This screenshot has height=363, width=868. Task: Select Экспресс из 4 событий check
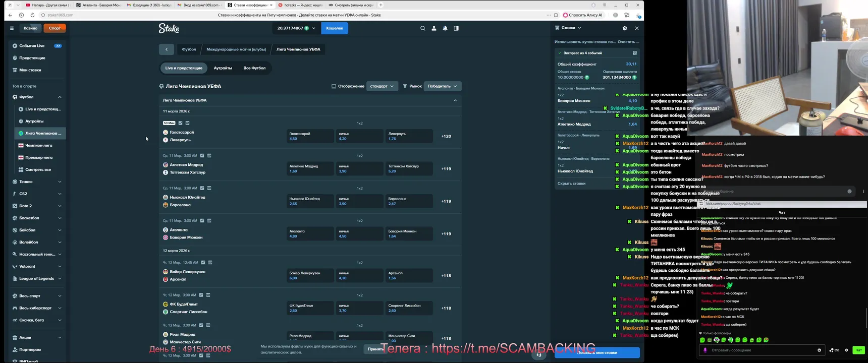(560, 53)
